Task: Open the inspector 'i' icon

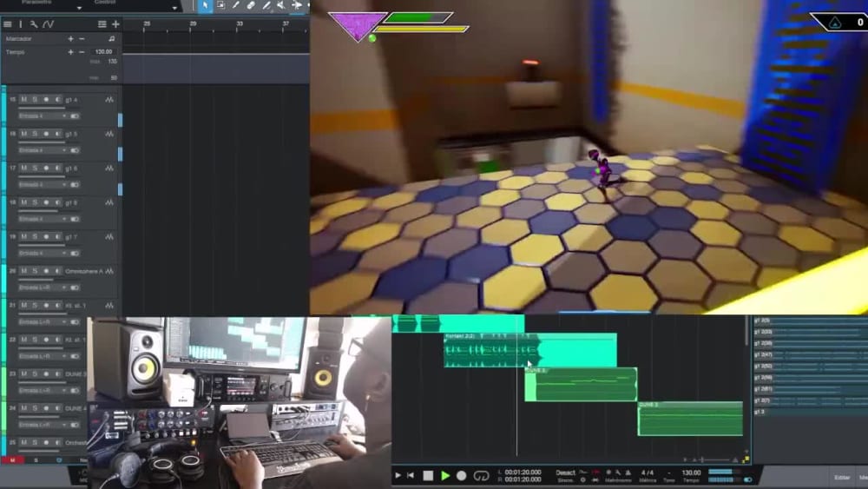Action: tap(21, 24)
